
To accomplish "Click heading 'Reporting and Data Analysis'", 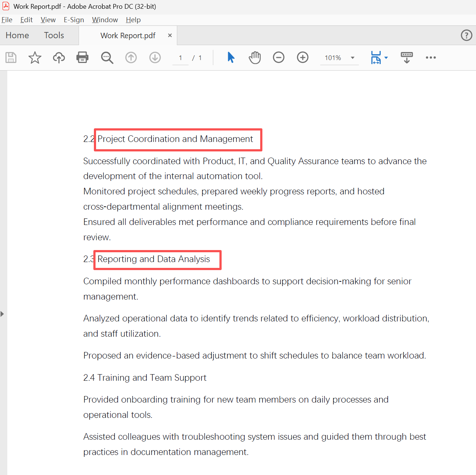I will (154, 259).
